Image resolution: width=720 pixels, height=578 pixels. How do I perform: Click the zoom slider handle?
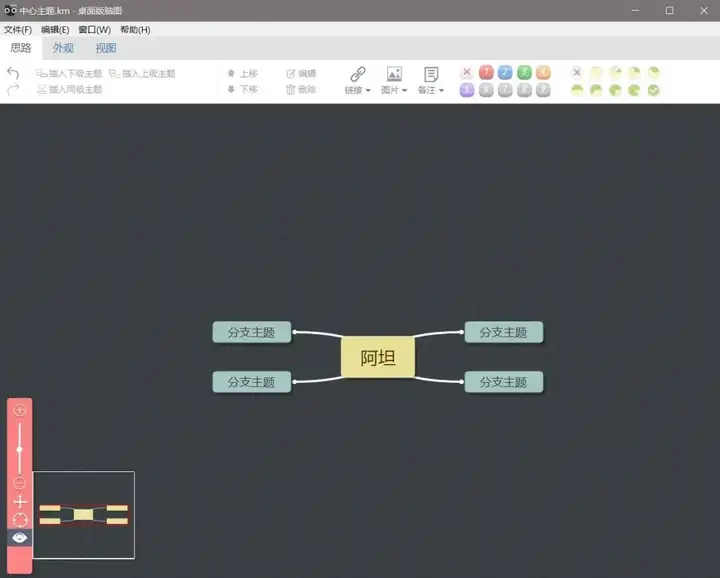pyautogui.click(x=20, y=450)
